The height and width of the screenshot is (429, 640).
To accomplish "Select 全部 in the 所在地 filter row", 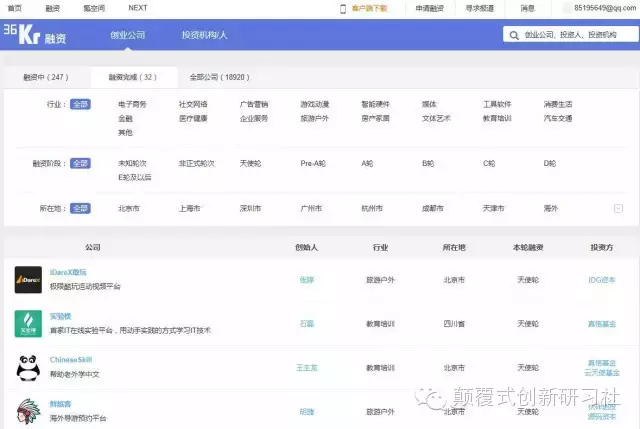I will (80, 209).
